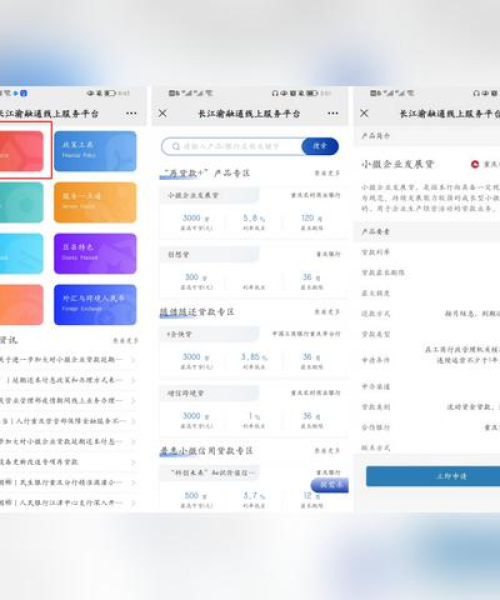Close the product detail screen with X

364,113
